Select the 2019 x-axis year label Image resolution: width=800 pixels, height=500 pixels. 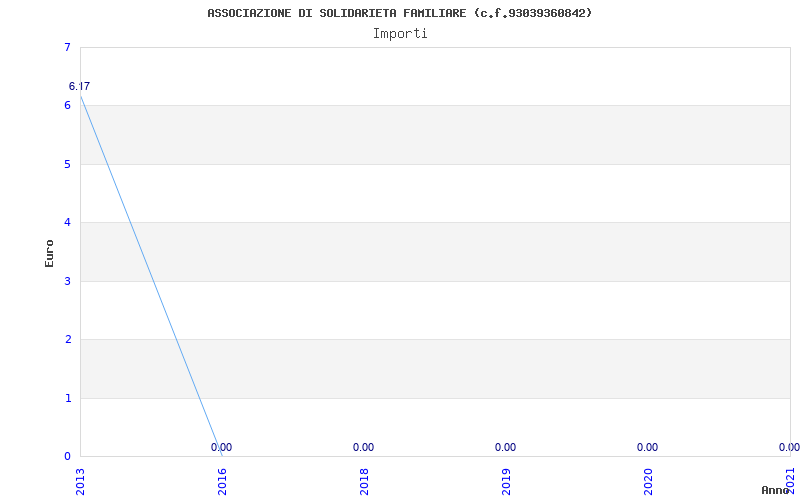[x=506, y=483]
